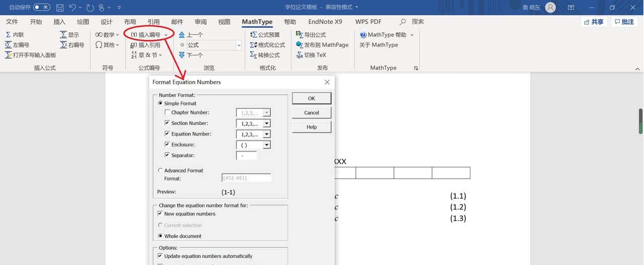This screenshot has width=644, height=265.
Task: Click the Undo arrow icon
Action: 73,8
